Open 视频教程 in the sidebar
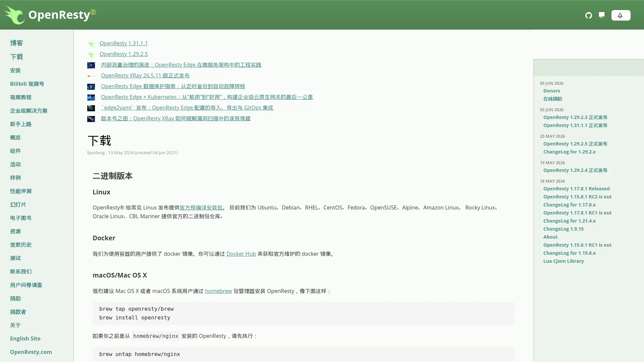 tap(21, 97)
